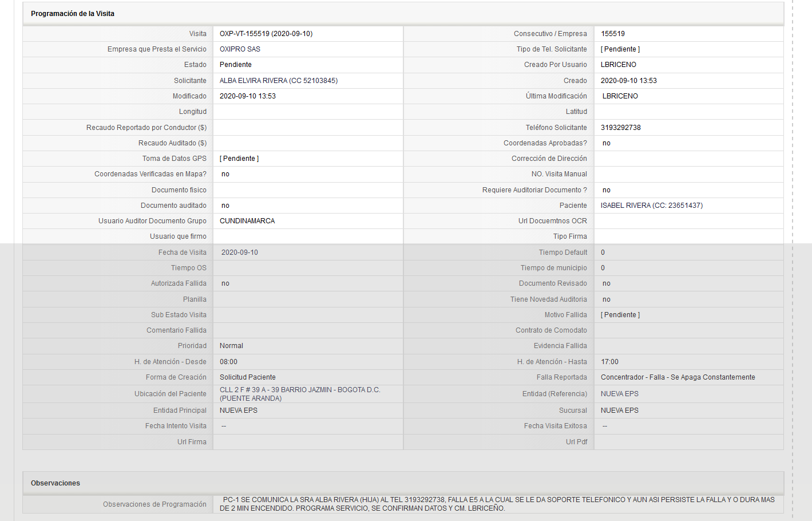Viewport: 812px width, 521px height.
Task: Click the Paciente ISABEL RIVERA value
Action: tap(652, 206)
